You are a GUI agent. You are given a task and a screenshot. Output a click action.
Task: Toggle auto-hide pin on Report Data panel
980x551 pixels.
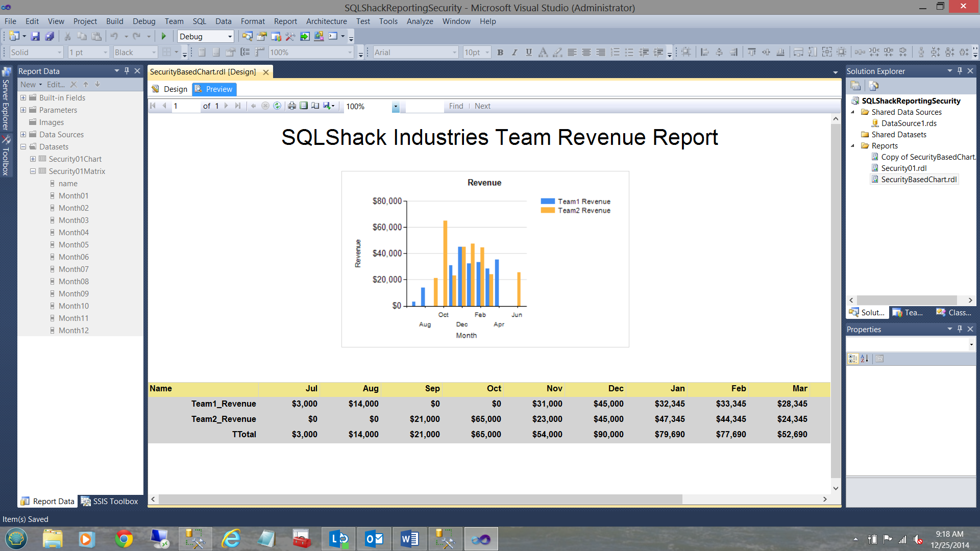point(127,71)
